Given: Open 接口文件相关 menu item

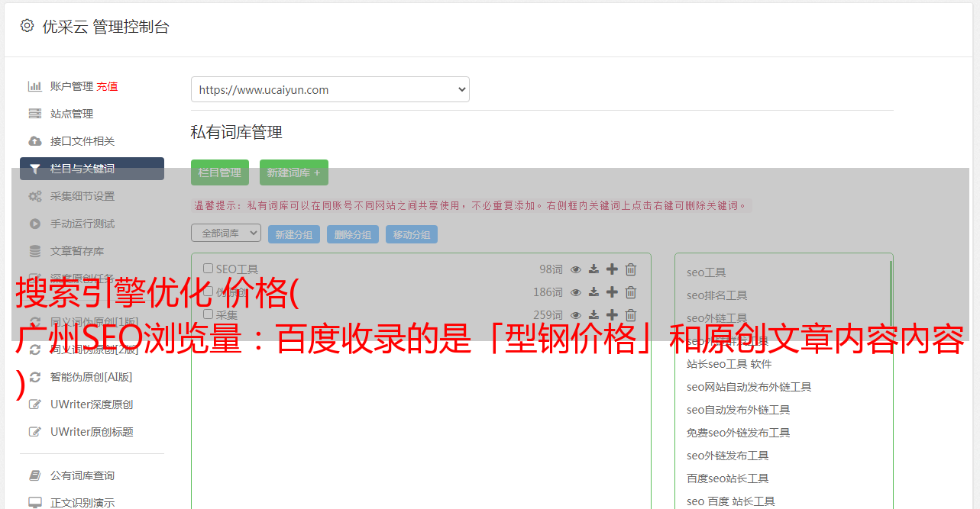Looking at the screenshot, I should click(82, 141).
